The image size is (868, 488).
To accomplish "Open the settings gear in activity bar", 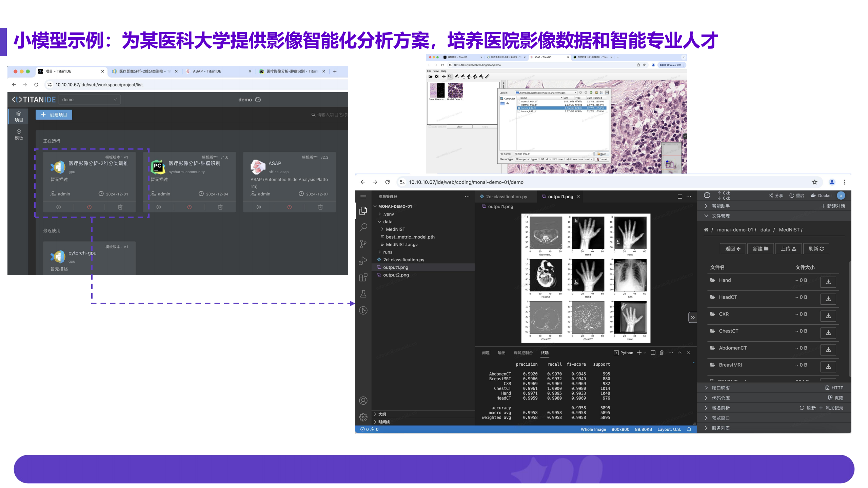I will click(x=363, y=417).
